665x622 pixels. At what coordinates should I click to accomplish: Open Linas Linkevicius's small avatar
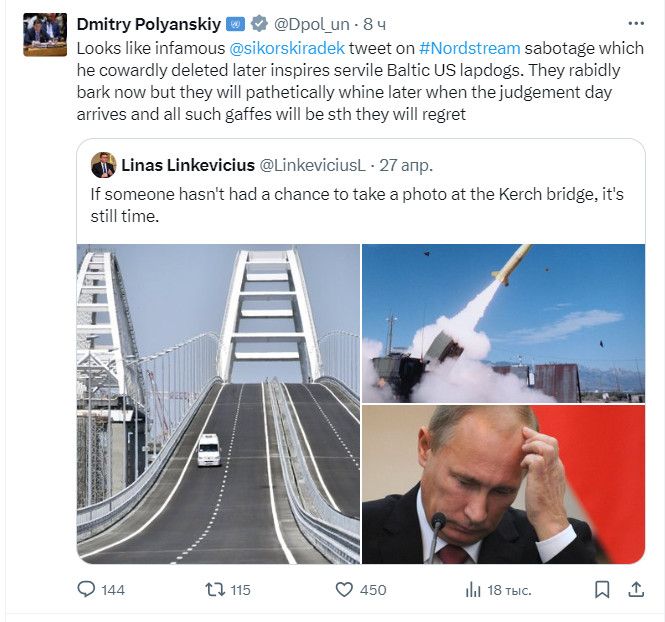pyautogui.click(x=103, y=165)
